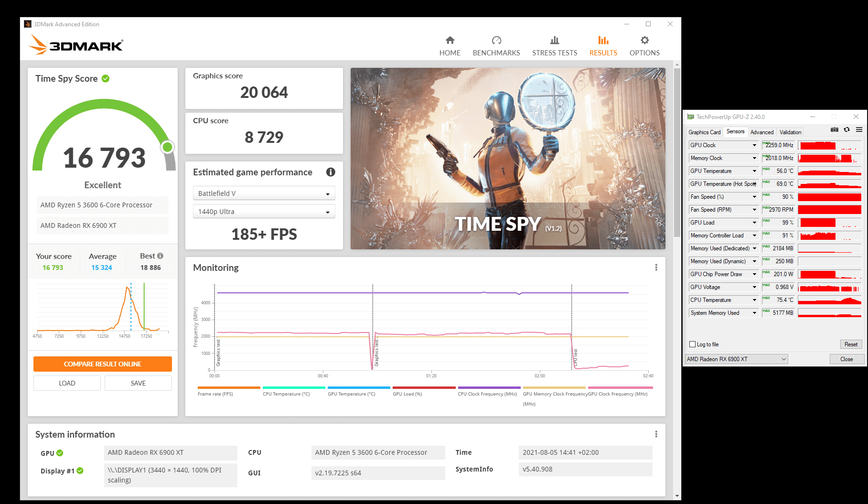Viewport: 868px width, 504px height.
Task: Click the Frame rate (FPS) legend color
Action: click(228, 387)
